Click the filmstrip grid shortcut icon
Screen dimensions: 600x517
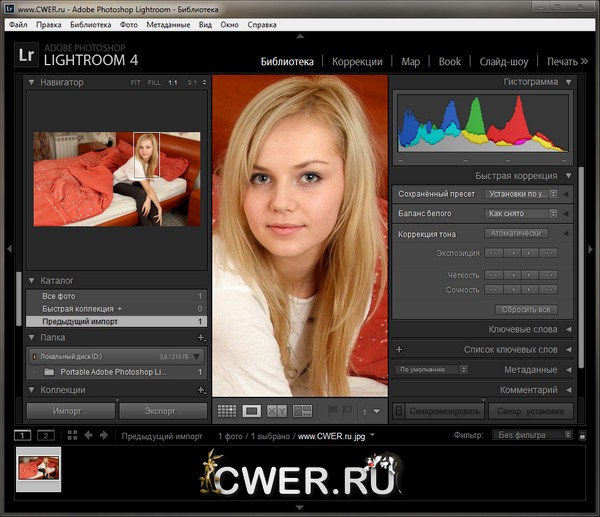[x=72, y=436]
